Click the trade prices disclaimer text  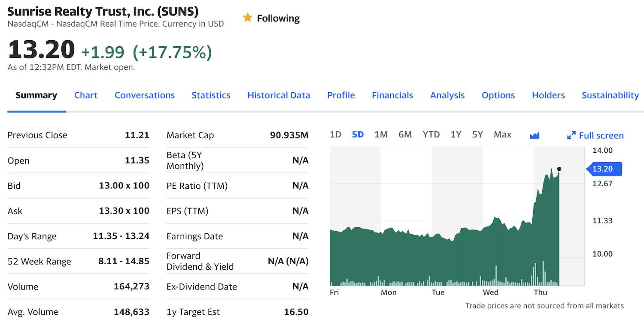click(544, 306)
